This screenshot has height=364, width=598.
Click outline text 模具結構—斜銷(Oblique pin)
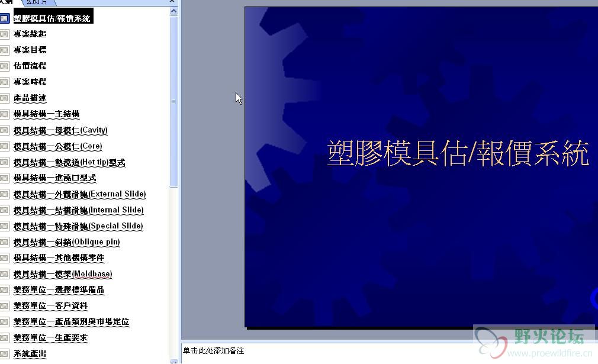(67, 242)
